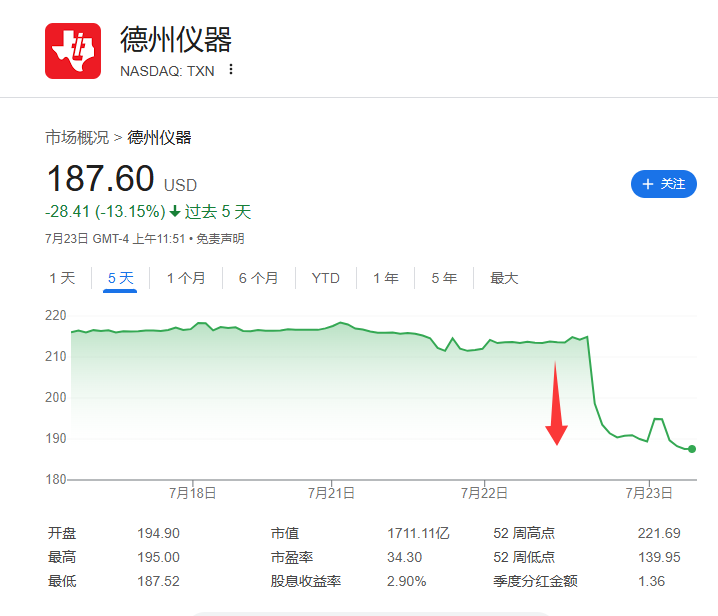Click the 市盈率 value 34.30
This screenshot has width=718, height=616.
click(x=404, y=557)
